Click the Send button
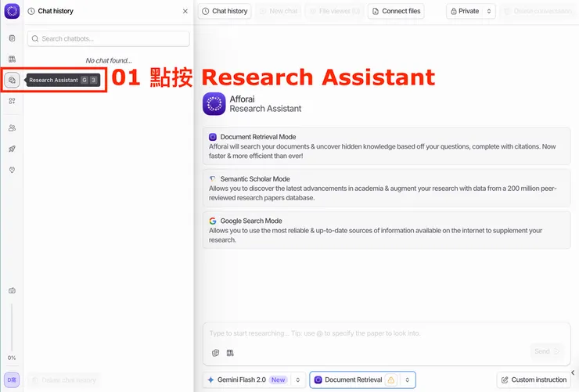Viewport: 579px width, 392px height. [x=546, y=351]
